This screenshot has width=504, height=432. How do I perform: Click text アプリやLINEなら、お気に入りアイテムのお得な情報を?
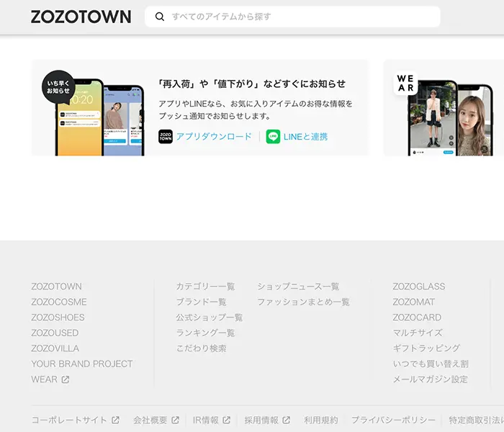(x=256, y=104)
